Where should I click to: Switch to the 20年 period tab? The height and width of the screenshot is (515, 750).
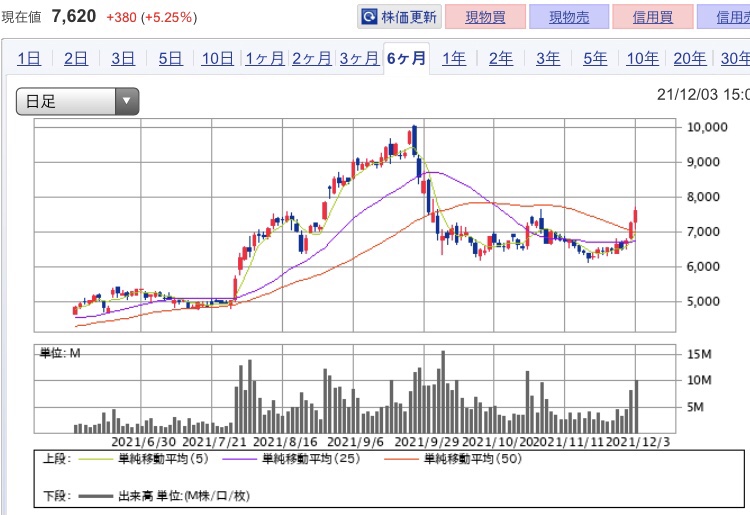click(690, 59)
